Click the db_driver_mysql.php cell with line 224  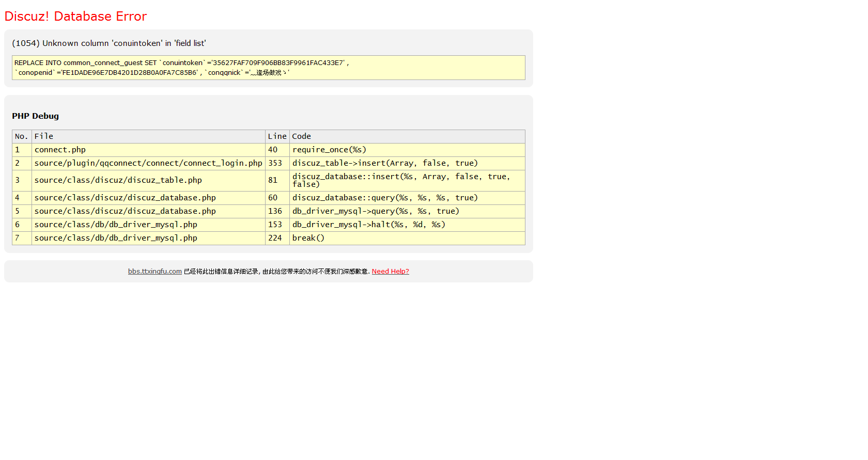tap(148, 238)
